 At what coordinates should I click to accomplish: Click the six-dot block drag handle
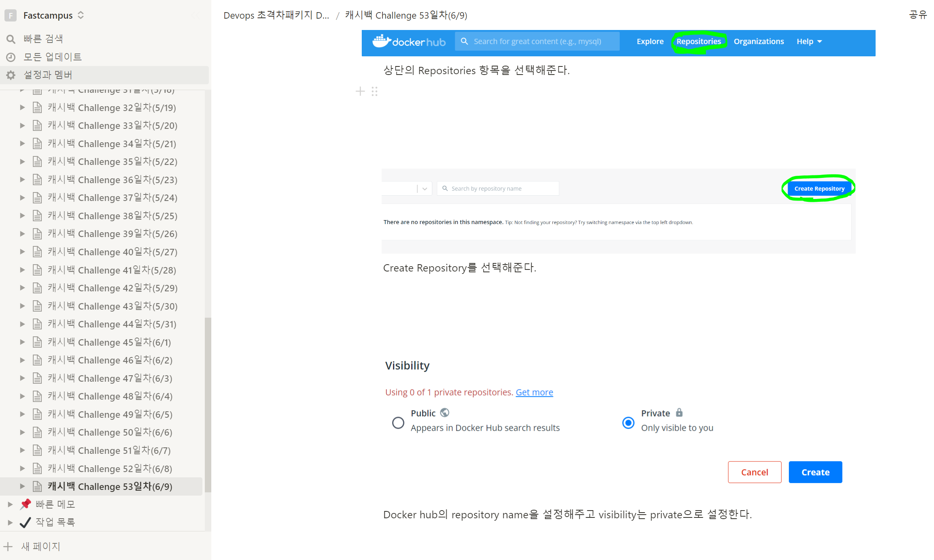tap(374, 91)
